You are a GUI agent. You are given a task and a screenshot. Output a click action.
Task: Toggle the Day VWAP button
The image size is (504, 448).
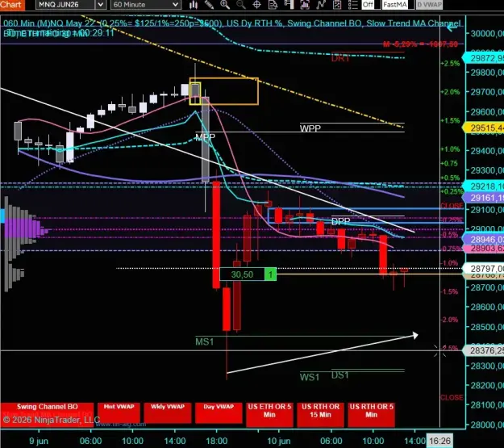coord(219,412)
